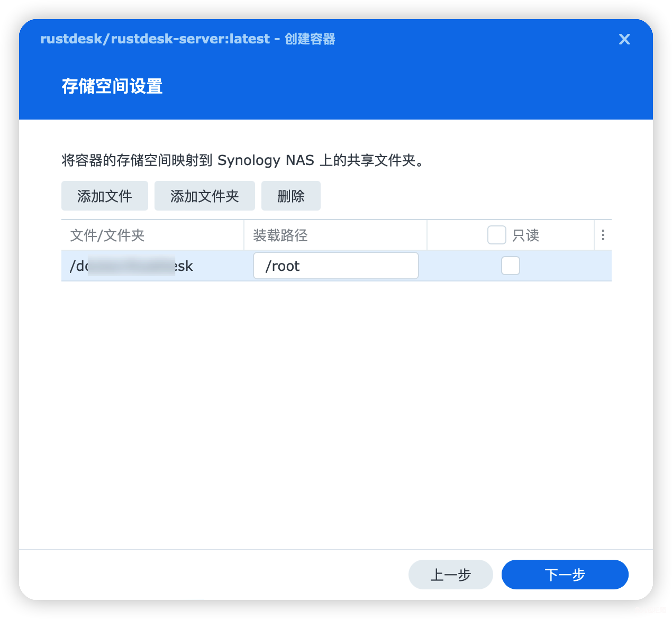
Task: Click the 添加文件 button
Action: [104, 196]
